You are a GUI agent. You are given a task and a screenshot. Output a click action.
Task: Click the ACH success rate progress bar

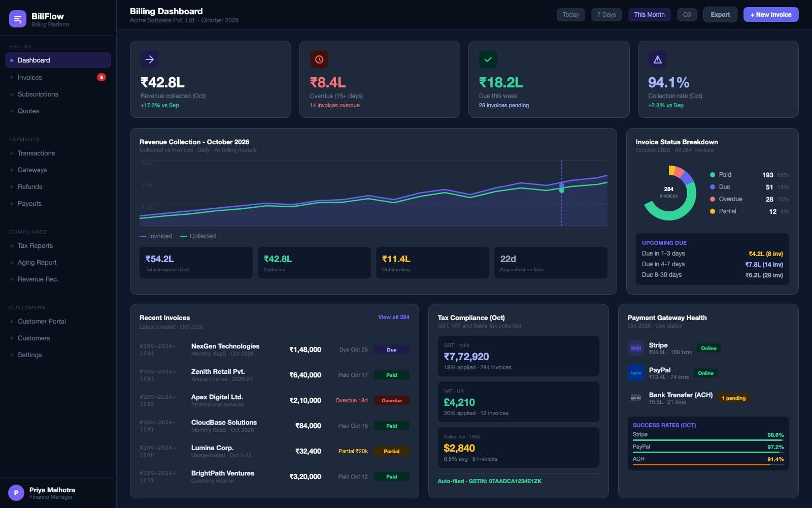tap(708, 464)
